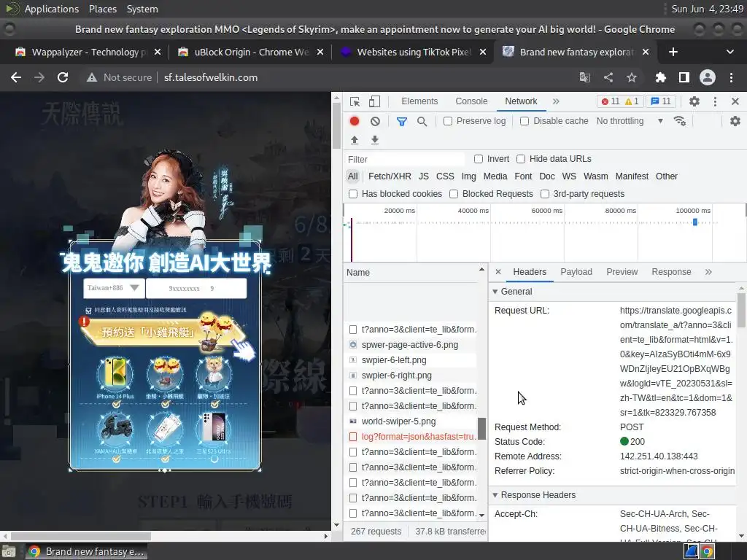The width and height of the screenshot is (747, 560).
Task: Check Blocked Requests checkbox
Action: point(454,194)
